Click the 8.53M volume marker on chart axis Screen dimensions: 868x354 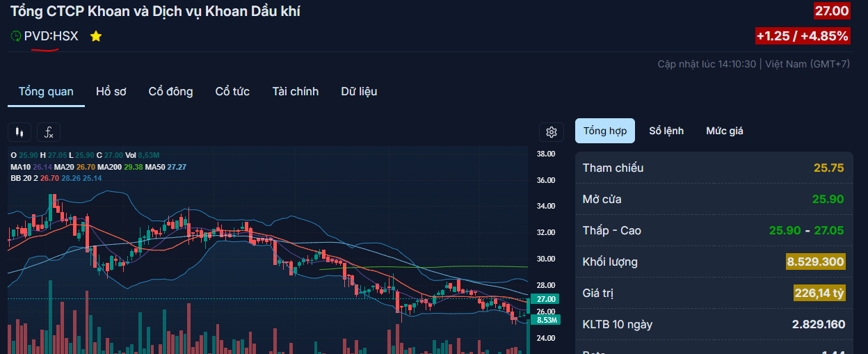click(x=546, y=320)
